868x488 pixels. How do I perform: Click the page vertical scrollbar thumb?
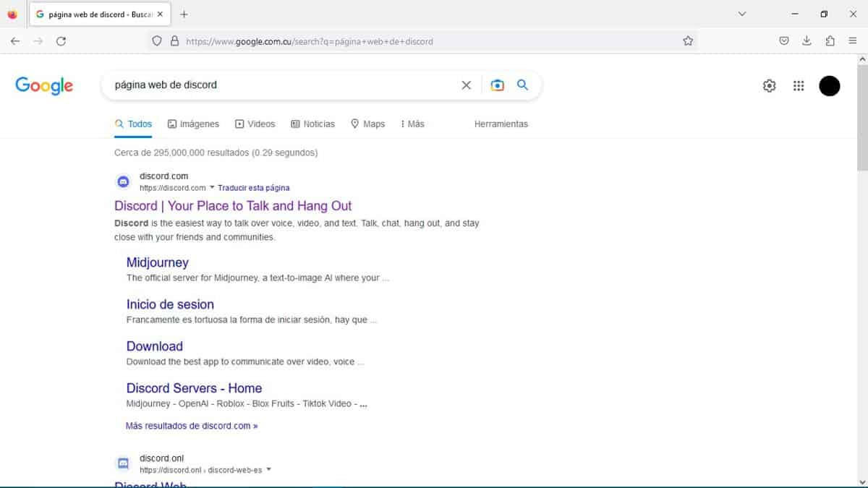(862, 117)
